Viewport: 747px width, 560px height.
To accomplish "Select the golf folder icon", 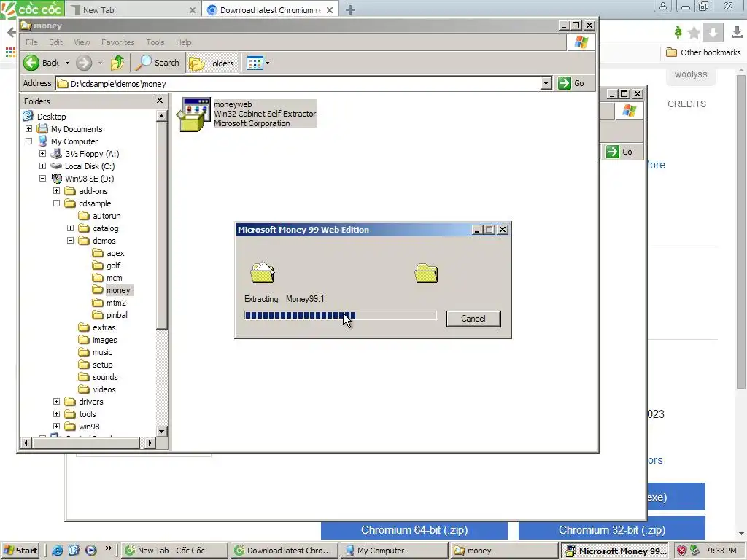I will [98, 265].
